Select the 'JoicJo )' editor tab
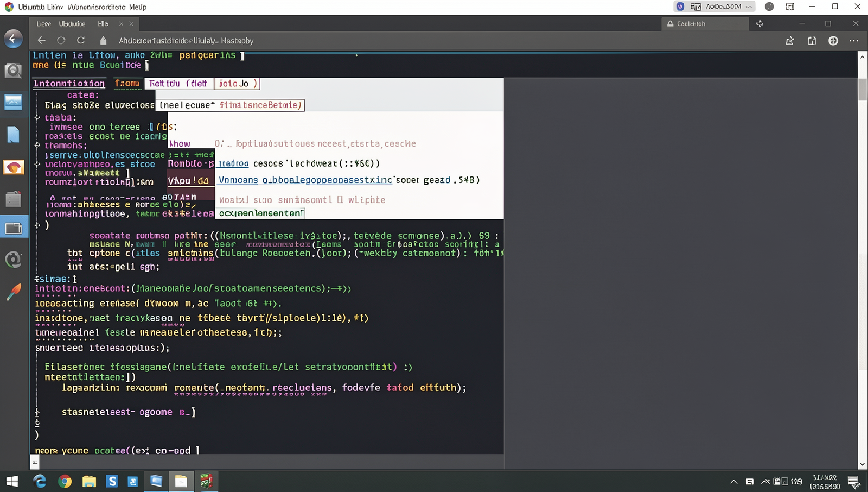 pos(237,83)
